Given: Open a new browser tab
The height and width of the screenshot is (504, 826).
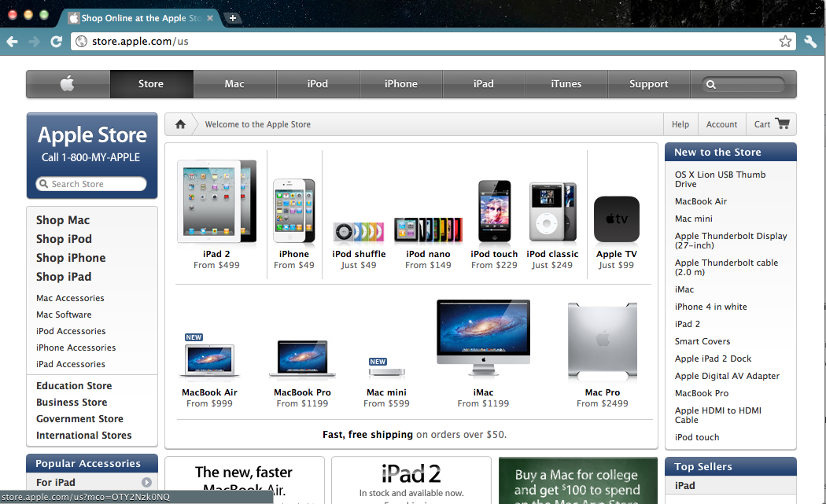Looking at the screenshot, I should (x=232, y=18).
